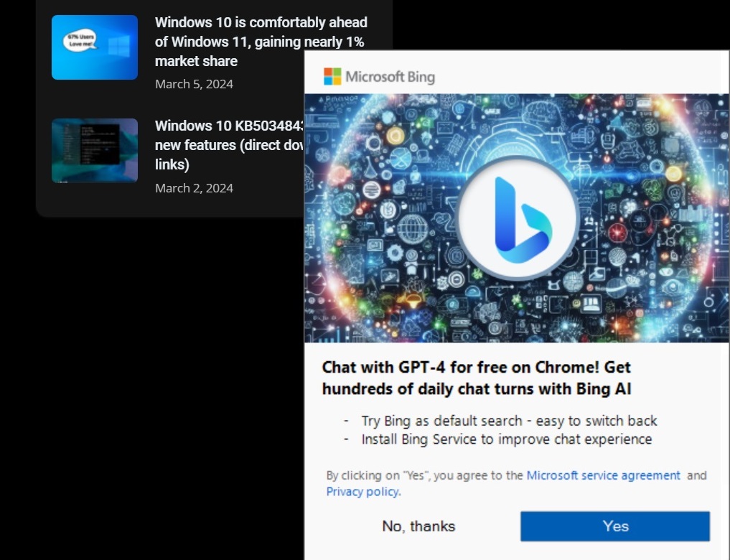Click the 'March 5, 2024' article date

[x=194, y=84]
